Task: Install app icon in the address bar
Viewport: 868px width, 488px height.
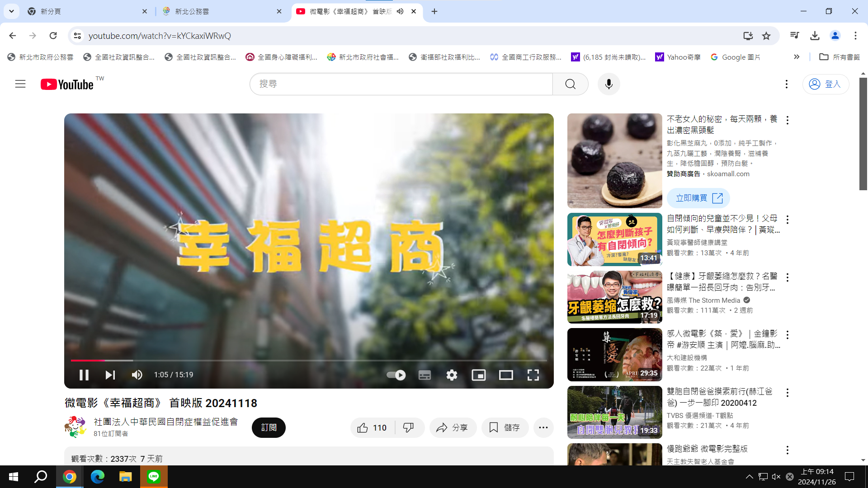Action: pos(748,36)
